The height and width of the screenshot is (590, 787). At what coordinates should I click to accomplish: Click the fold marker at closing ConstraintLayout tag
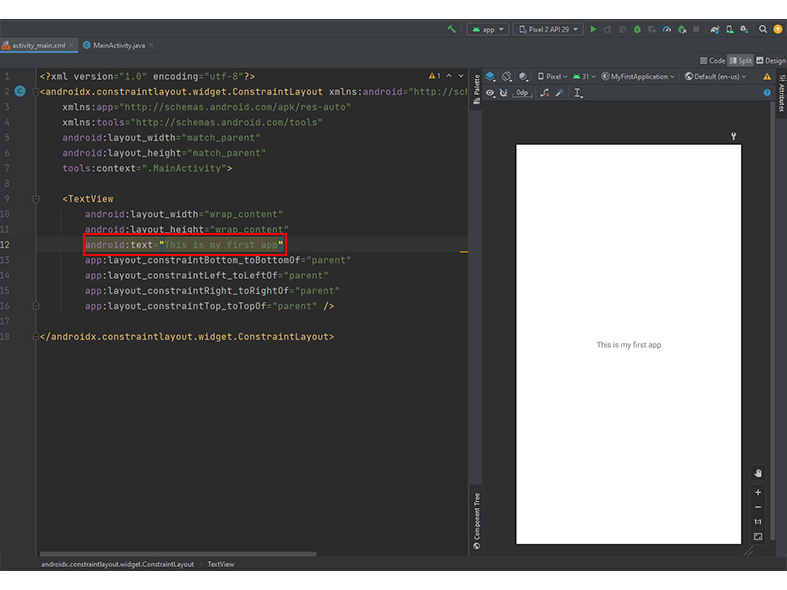pyautogui.click(x=36, y=336)
